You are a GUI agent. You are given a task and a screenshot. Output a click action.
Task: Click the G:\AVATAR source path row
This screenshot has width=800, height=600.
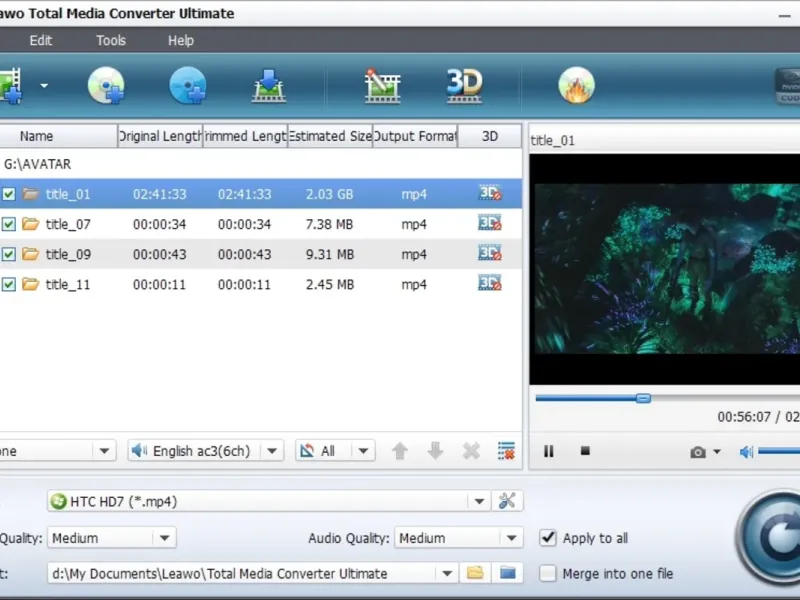coord(261,164)
